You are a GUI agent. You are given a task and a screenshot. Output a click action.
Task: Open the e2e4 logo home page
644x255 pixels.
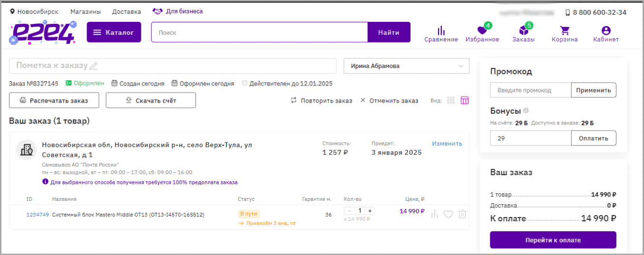(x=43, y=33)
